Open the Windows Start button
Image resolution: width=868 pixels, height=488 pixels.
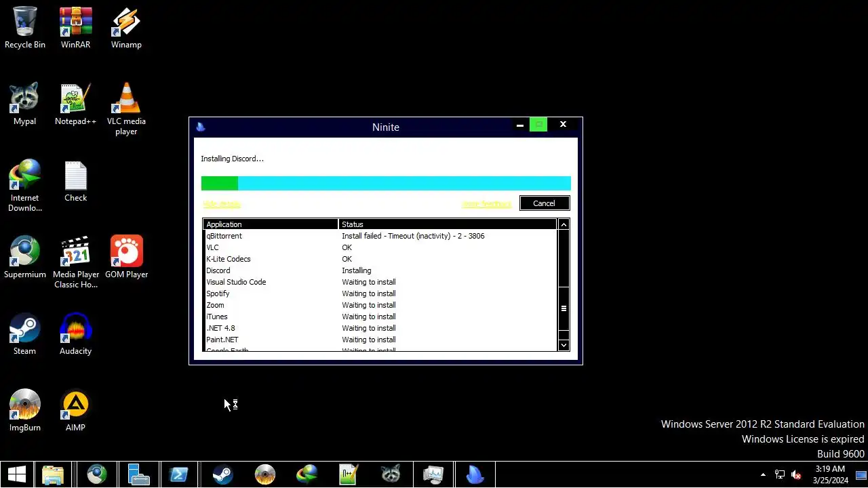point(17,474)
